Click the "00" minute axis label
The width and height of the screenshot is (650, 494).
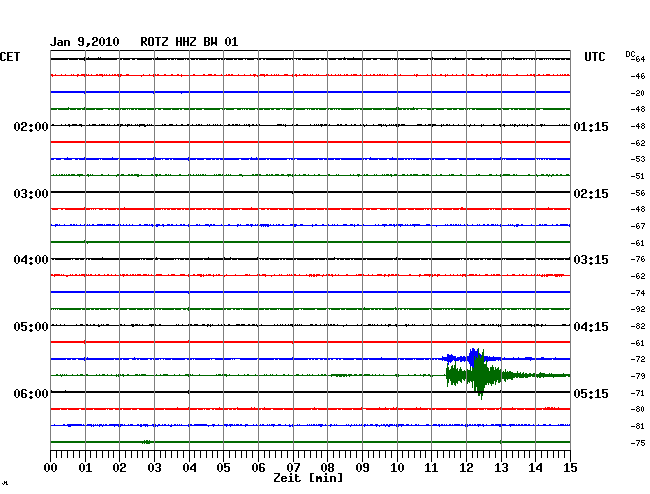51,468
